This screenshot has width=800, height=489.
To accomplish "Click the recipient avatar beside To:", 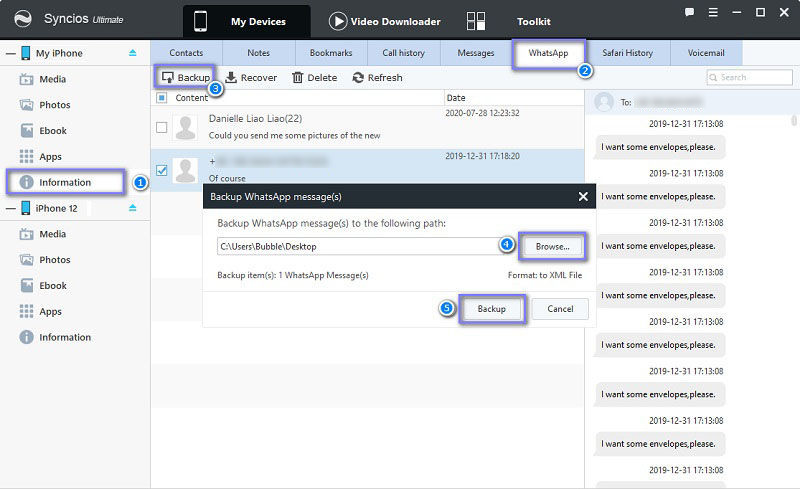I will point(604,102).
